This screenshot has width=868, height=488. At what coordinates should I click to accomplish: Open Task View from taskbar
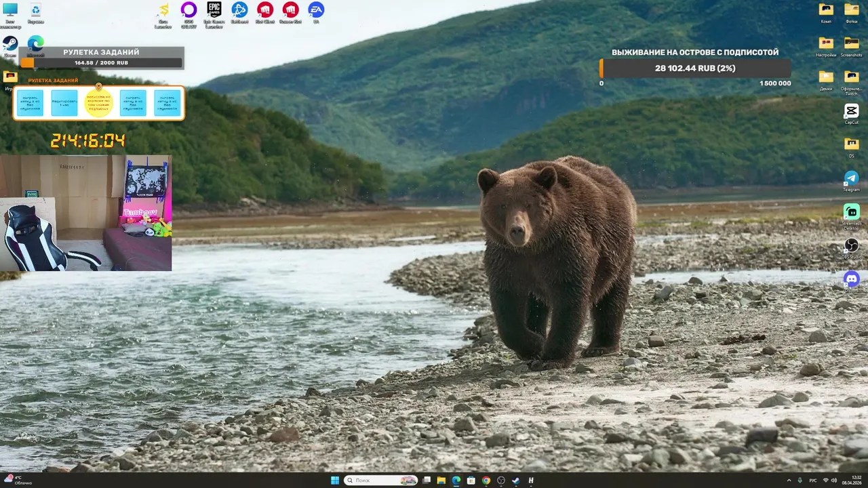coord(427,481)
